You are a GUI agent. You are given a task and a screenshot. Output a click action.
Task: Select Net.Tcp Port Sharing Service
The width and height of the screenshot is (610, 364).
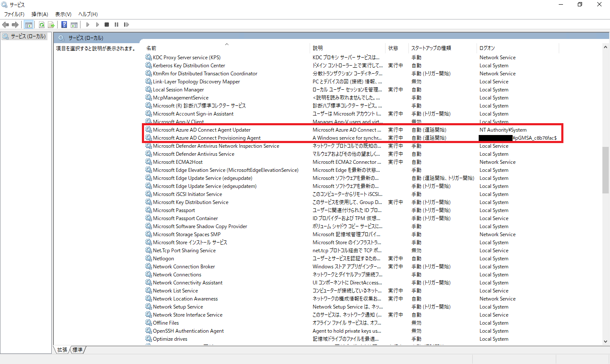184,250
